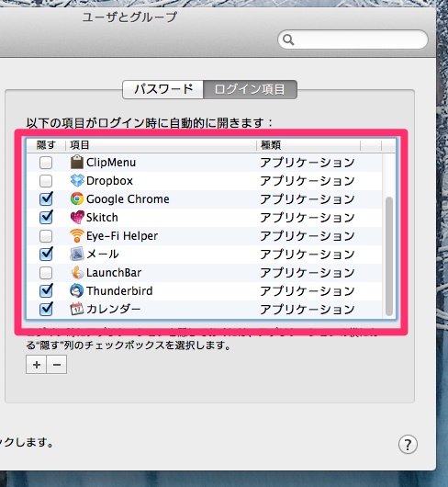This screenshot has height=487, width=448.
Task: Focus the preferences search field
Action: click(353, 40)
